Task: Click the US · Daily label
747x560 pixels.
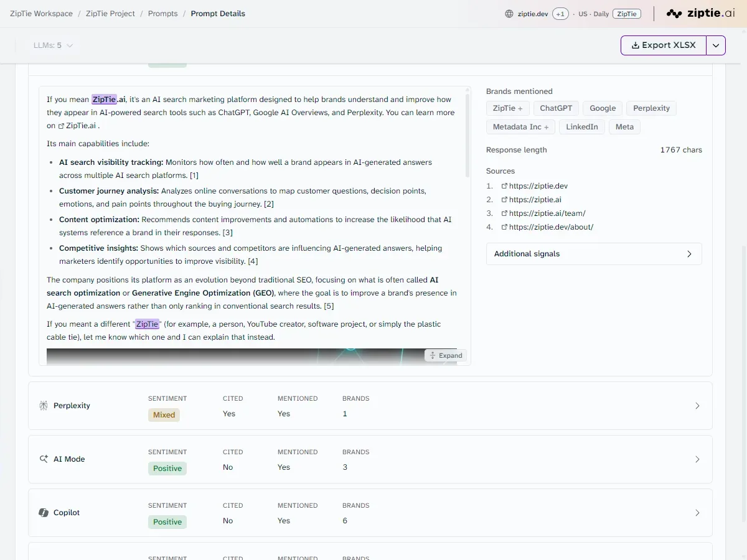Action: pos(593,14)
